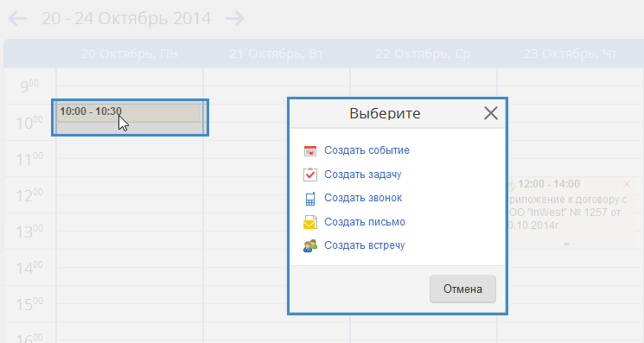This screenshot has width=644, height=343.
Task: Close the Выберите dialog with X
Action: (x=491, y=113)
